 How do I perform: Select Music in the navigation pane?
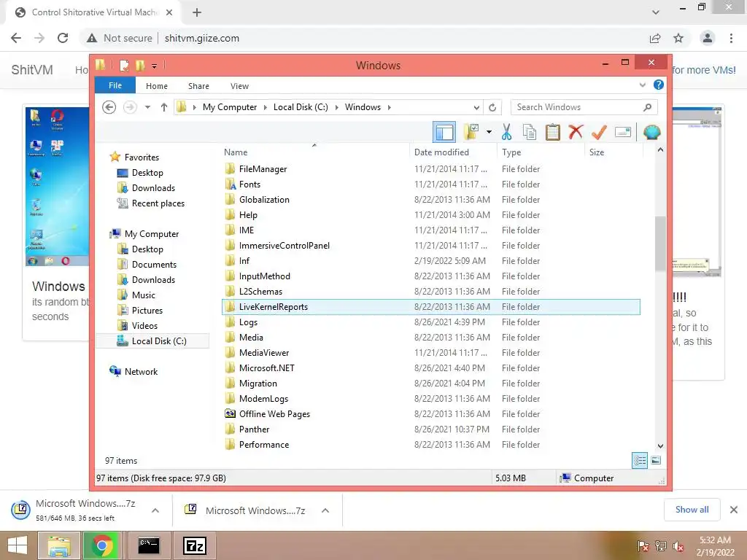(144, 295)
